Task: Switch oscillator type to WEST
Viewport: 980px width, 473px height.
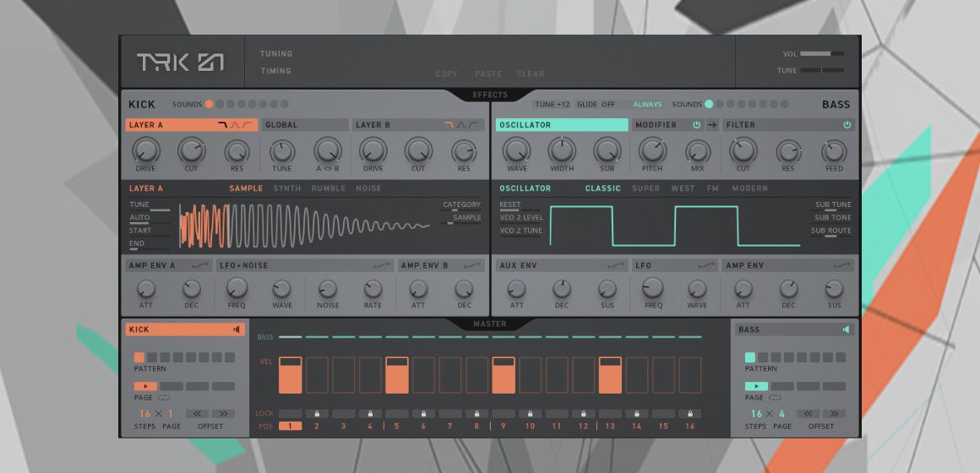Action: pos(683,188)
